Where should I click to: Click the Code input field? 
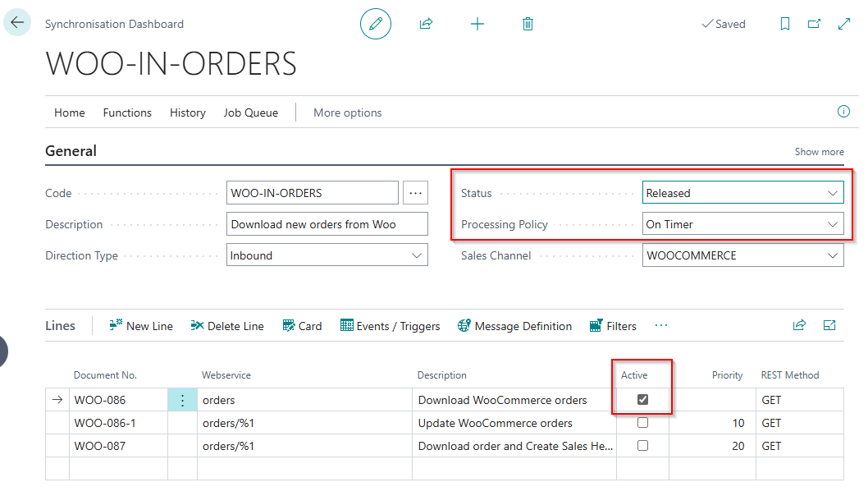click(x=313, y=193)
